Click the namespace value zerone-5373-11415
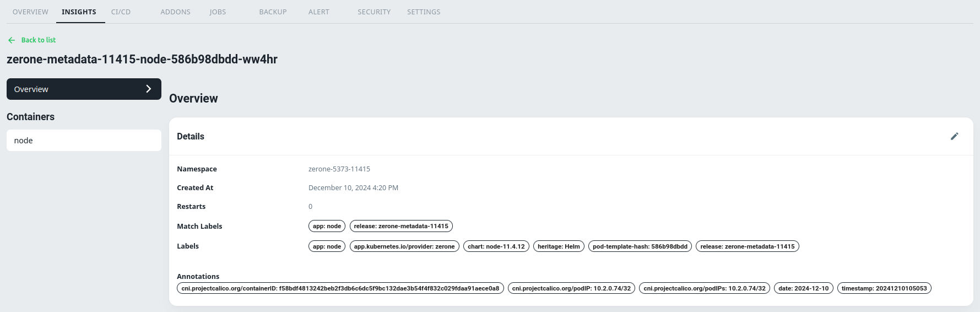Viewport: 980px width, 312px height. point(339,169)
